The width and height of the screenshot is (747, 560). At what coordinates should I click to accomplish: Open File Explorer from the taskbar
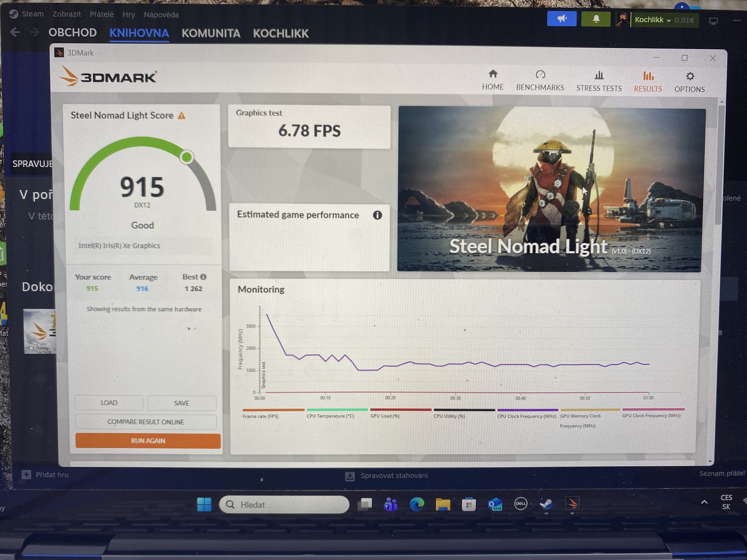click(443, 504)
